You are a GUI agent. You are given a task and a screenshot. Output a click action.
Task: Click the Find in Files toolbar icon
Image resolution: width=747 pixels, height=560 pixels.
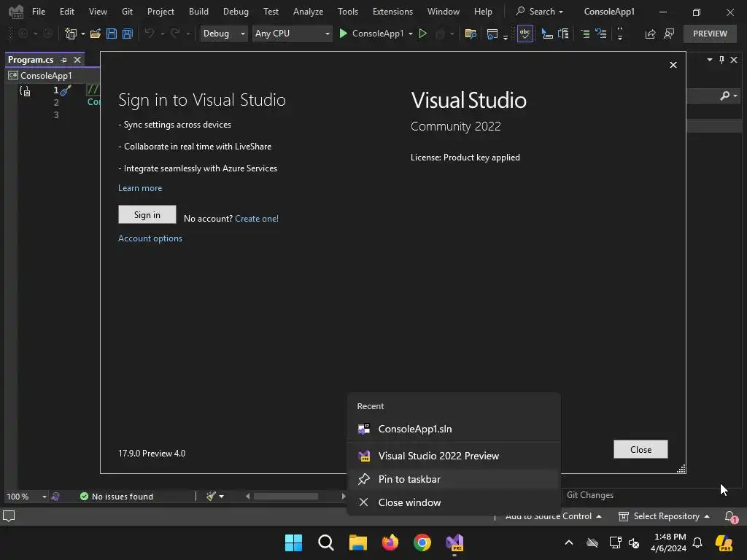471,34
